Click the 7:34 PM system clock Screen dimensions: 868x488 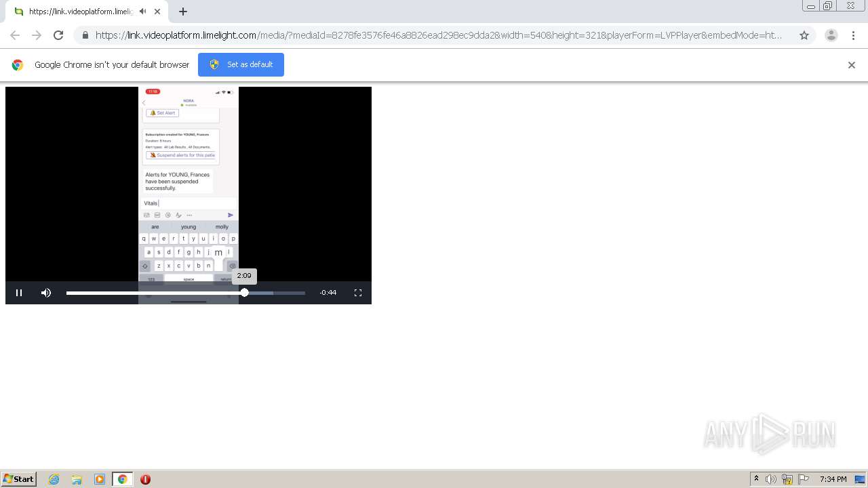click(x=833, y=479)
